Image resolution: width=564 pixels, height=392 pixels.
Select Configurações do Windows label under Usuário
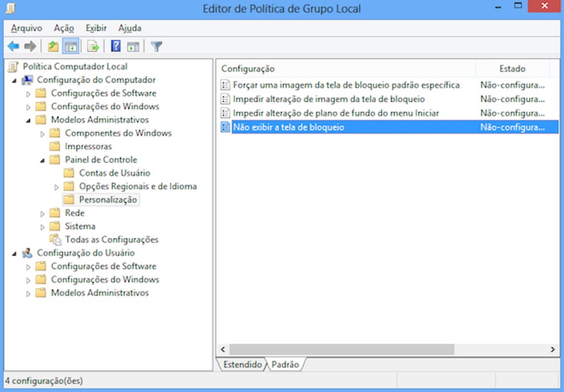pyautogui.click(x=105, y=280)
